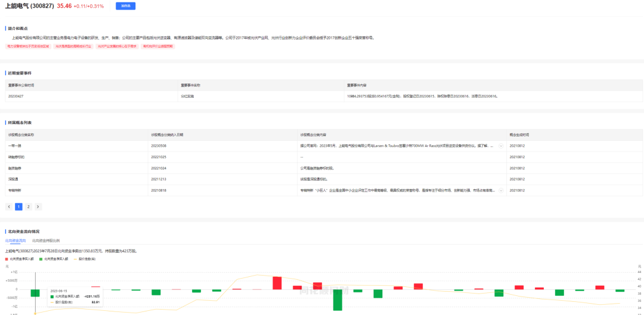This screenshot has height=315, width=644.
Task: Click the second pink tag about 光伏 growth
Action: pyautogui.click(x=73, y=47)
